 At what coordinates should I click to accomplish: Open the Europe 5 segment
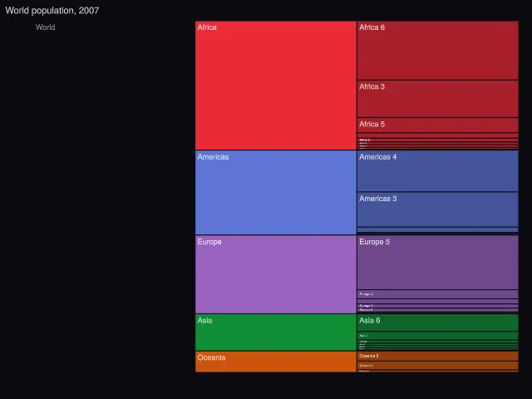pos(438,263)
